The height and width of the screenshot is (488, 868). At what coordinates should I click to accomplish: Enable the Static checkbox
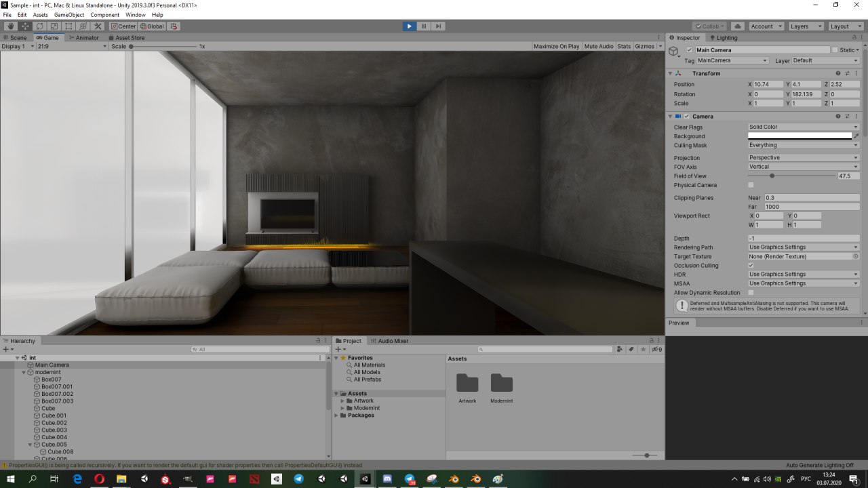tap(835, 50)
